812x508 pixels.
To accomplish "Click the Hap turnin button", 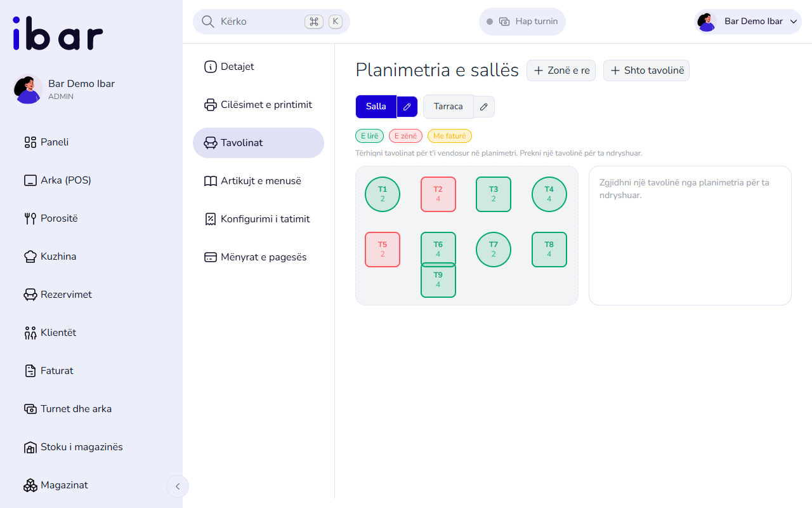I will pyautogui.click(x=522, y=22).
